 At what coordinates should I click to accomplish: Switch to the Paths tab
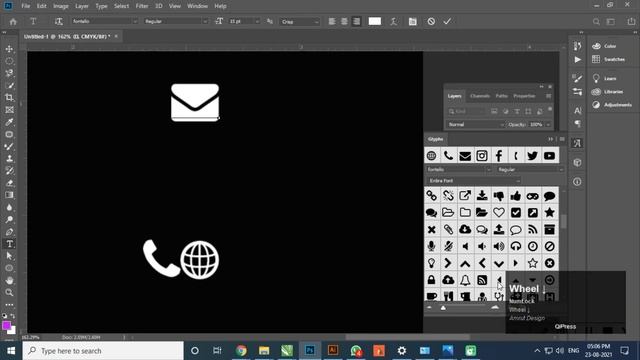point(502,96)
